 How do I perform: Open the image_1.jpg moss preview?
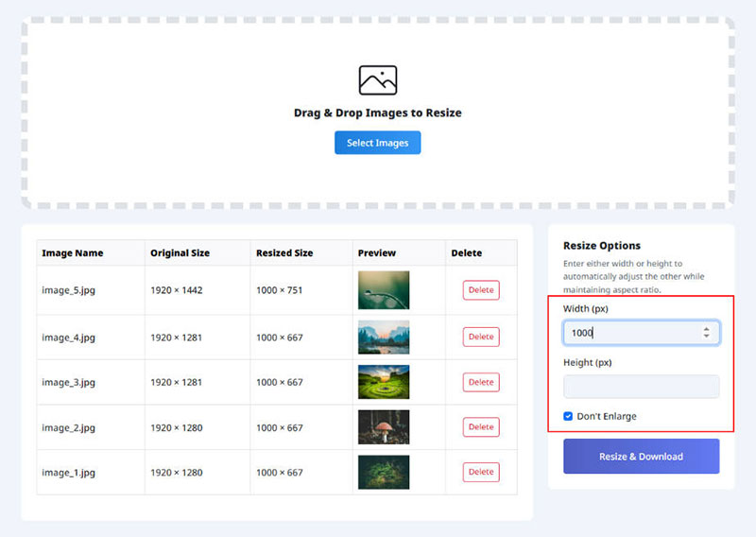(x=384, y=473)
